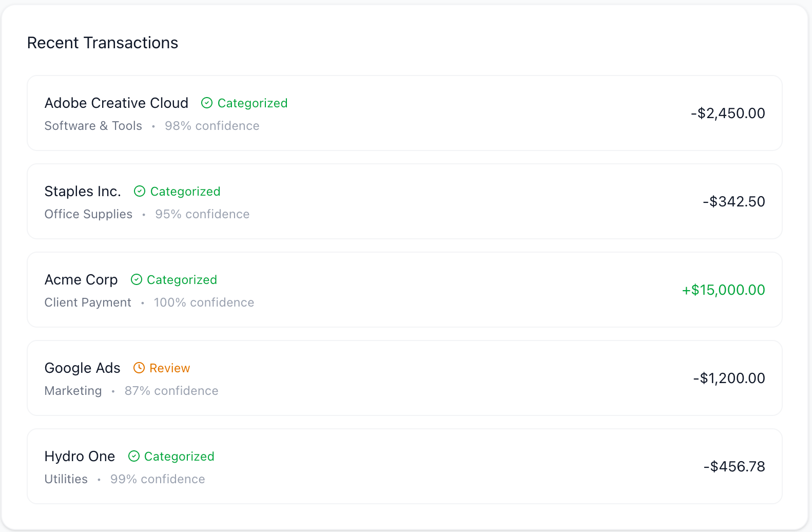The image size is (812, 532).
Task: Click the 87% confidence text for Google Ads
Action: pos(171,391)
